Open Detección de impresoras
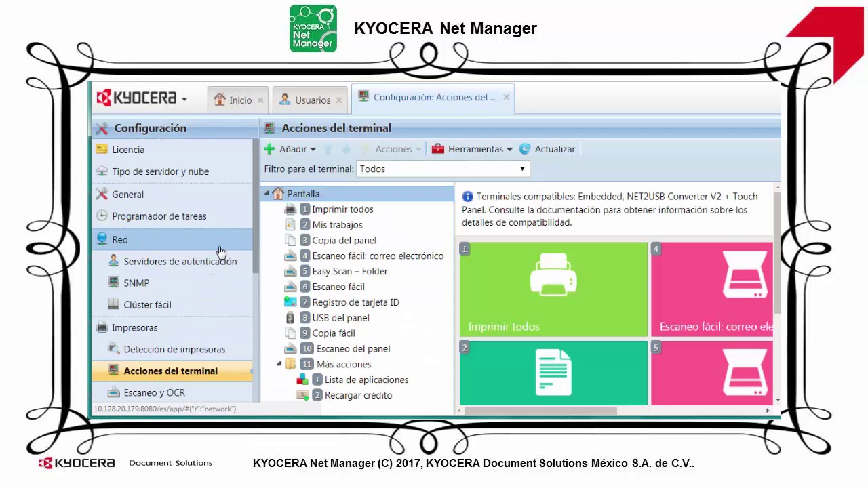This screenshot has height=488, width=868. (173, 349)
